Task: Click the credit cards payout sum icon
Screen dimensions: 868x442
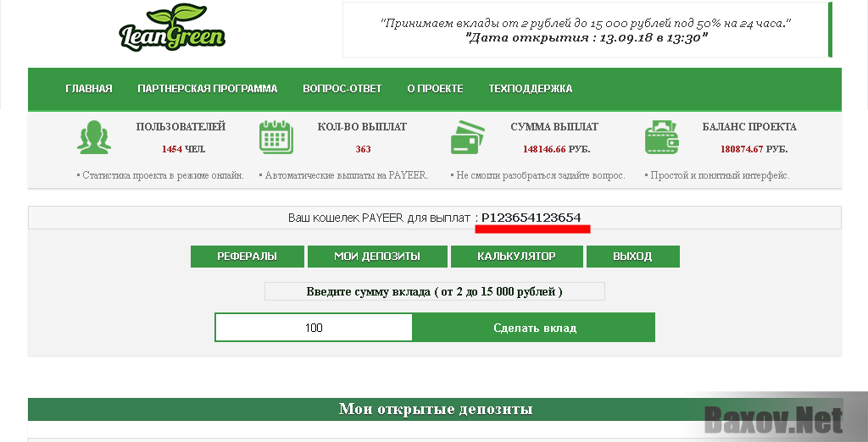Action: coord(468,137)
